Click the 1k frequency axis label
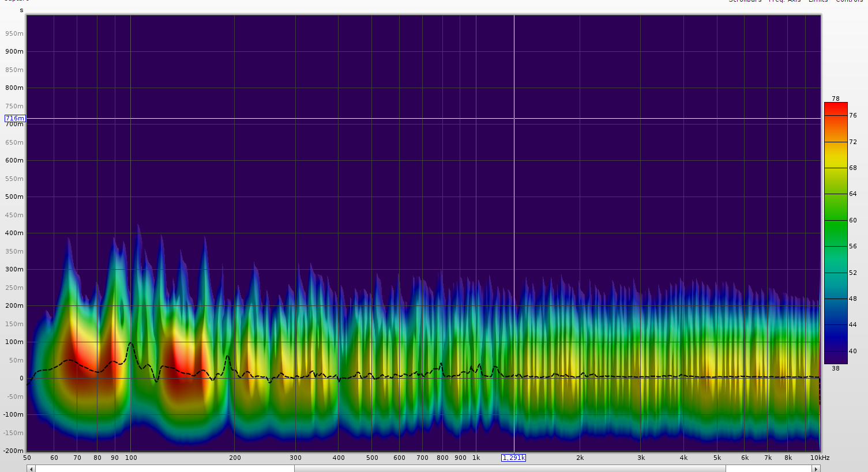Image resolution: width=868 pixels, height=472 pixels. point(476,458)
